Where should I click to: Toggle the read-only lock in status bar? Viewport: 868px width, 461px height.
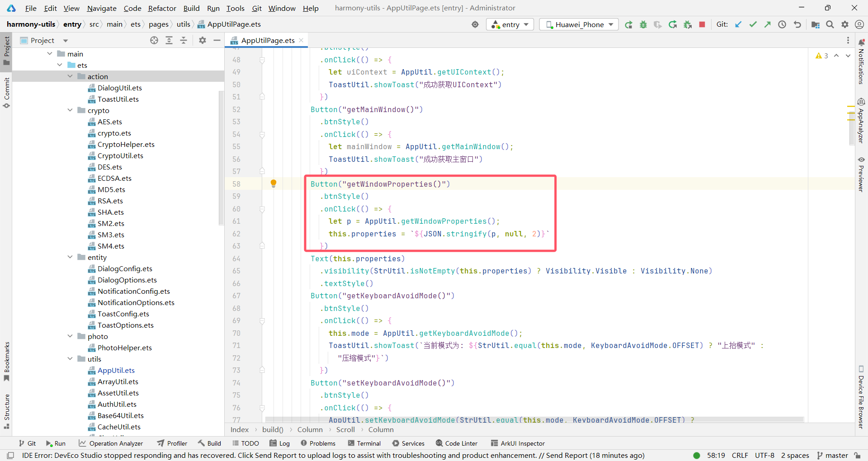[x=857, y=456]
